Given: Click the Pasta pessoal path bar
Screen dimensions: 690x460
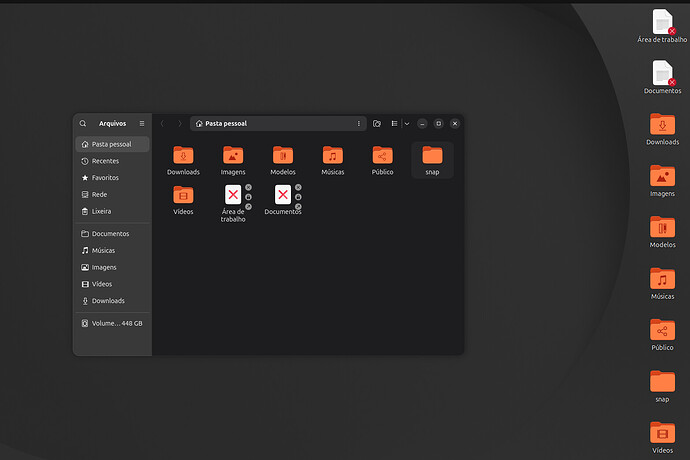Looking at the screenshot, I should point(278,124).
